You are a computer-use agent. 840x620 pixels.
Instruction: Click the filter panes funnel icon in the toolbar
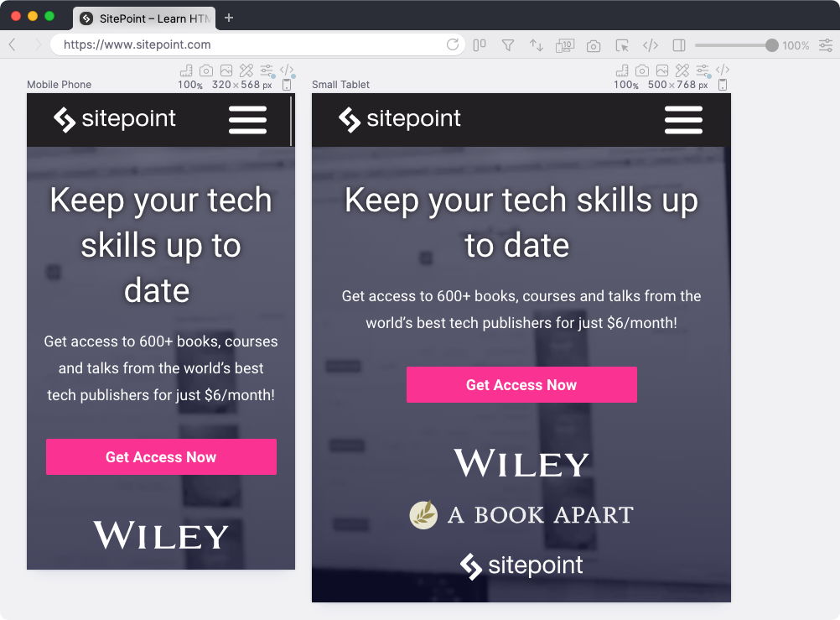point(508,45)
